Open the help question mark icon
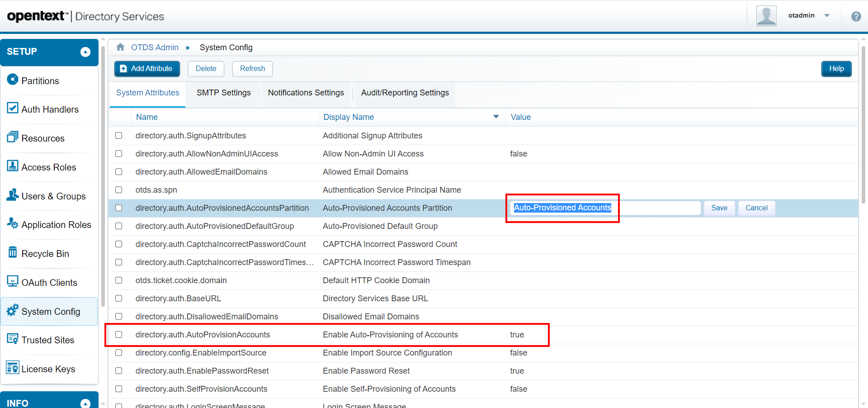The height and width of the screenshot is (408, 868). (856, 17)
